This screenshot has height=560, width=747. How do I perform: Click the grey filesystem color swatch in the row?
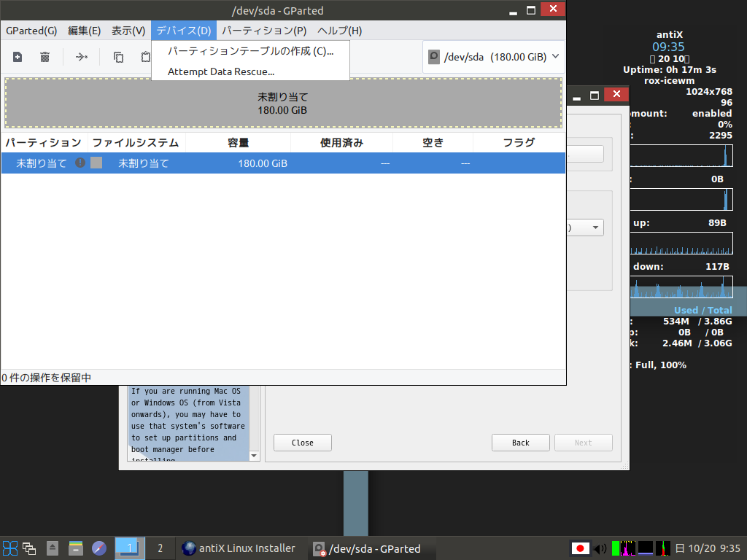tap(96, 163)
